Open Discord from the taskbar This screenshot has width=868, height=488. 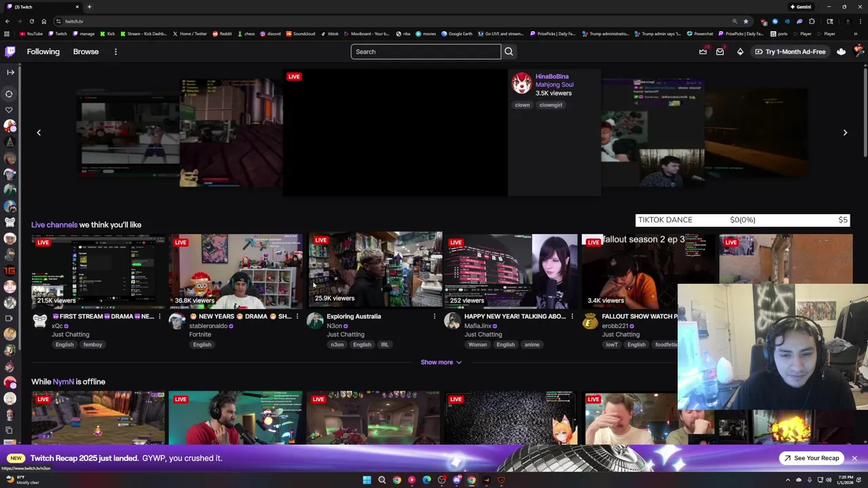coord(456,480)
